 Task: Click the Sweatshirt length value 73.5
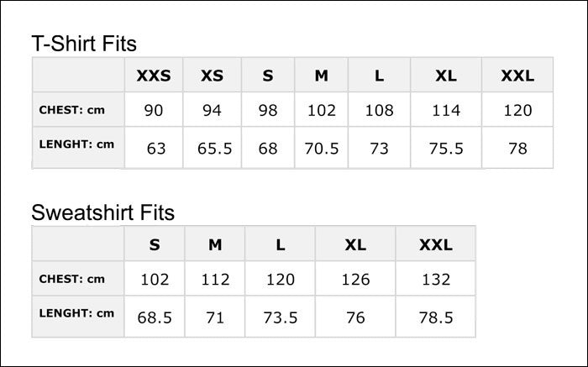coord(281,318)
